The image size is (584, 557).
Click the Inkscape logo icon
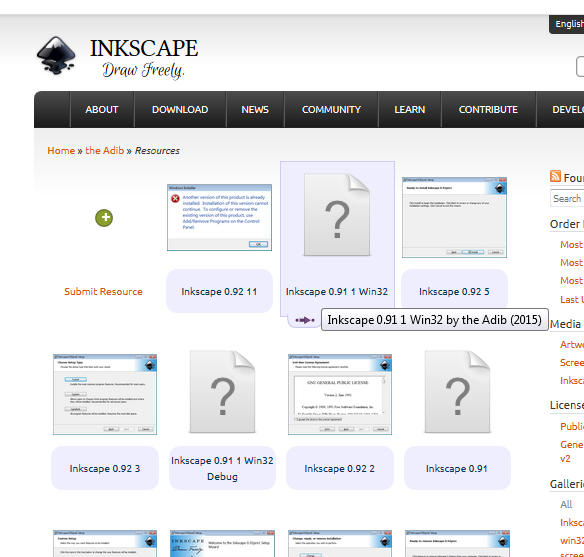[56, 56]
